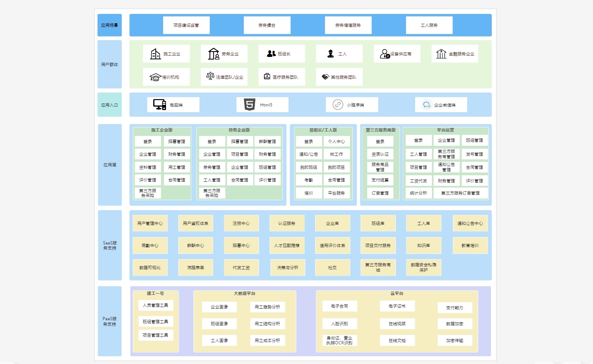Click the 用户管理中心 SaaS box
This screenshot has height=364, width=593.
[x=150, y=223]
